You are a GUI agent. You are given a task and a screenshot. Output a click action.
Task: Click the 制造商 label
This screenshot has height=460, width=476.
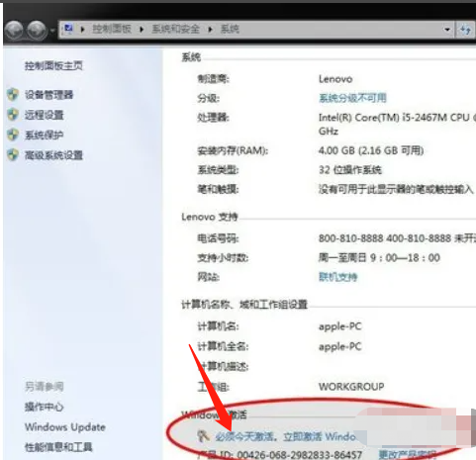213,79
